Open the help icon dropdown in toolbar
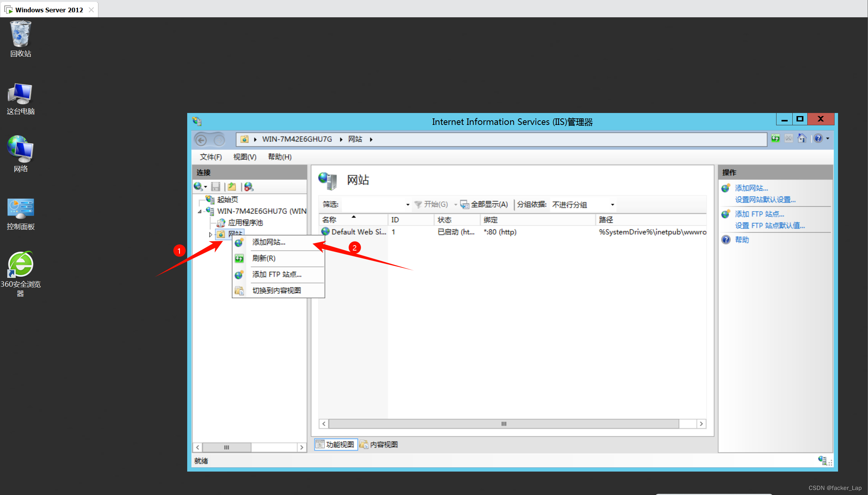Image resolution: width=868 pixels, height=495 pixels. (828, 139)
